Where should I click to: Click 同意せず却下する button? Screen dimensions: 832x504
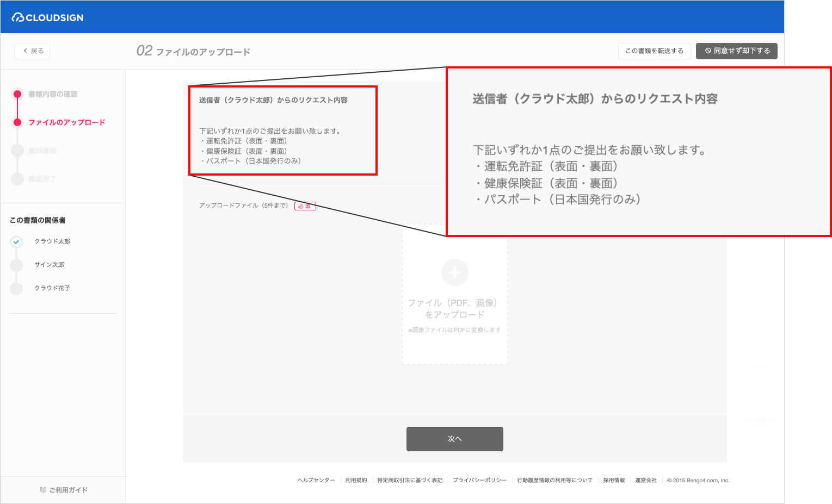pos(737,51)
